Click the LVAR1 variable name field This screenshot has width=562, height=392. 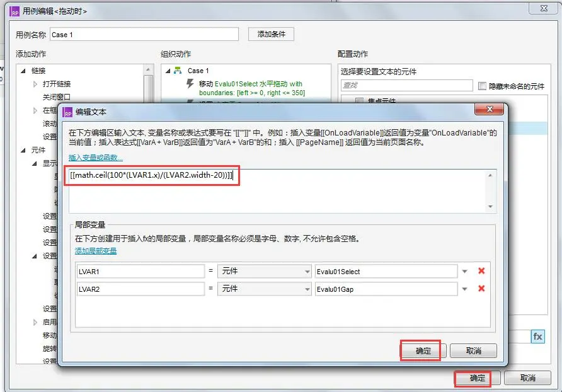click(140, 271)
